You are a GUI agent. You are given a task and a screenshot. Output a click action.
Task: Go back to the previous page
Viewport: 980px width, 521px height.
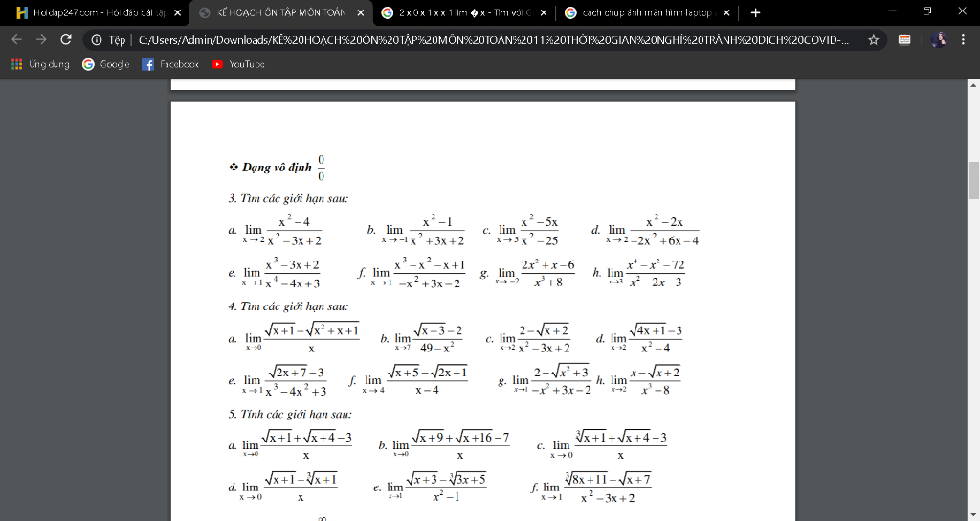pyautogui.click(x=17, y=40)
